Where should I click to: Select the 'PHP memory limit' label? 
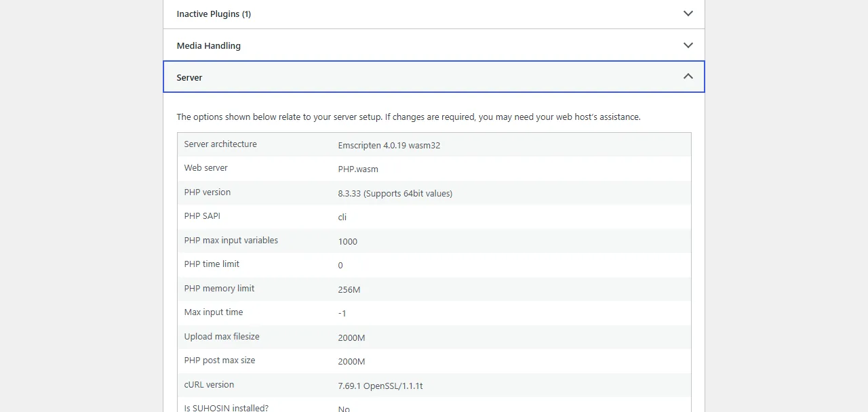coord(219,289)
